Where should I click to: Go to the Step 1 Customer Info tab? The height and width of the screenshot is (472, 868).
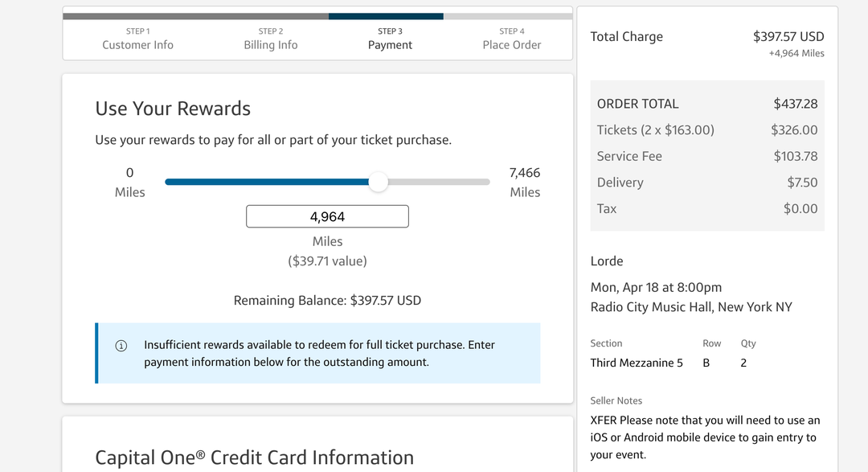point(137,38)
